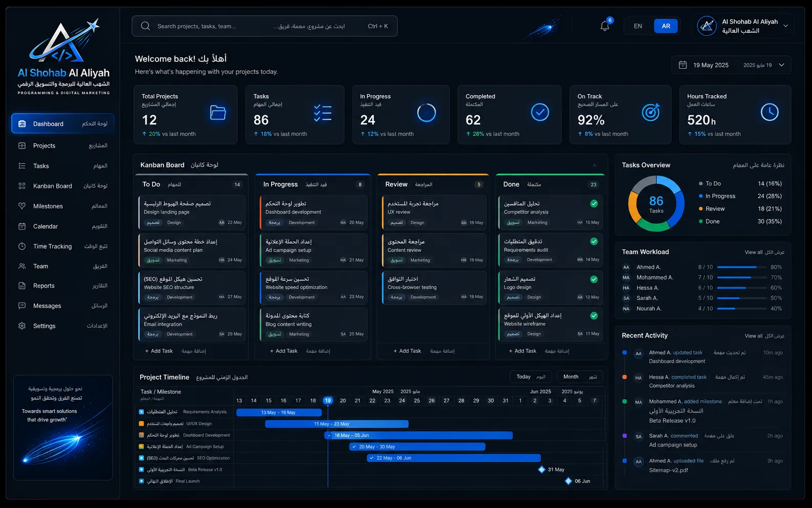Toggle the Logo design done checkmark
Viewport: 812px width, 508px height.
coord(594,279)
